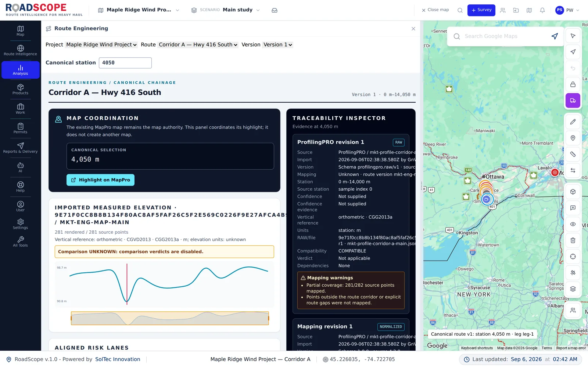Click the 3D cube map tool

(x=573, y=192)
